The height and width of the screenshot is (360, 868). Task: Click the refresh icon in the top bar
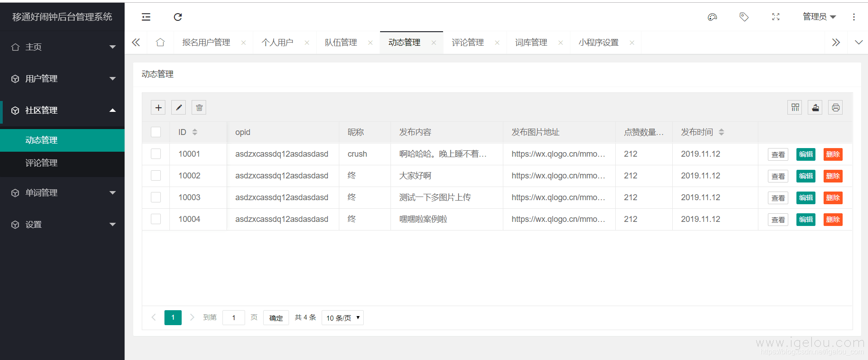(178, 17)
